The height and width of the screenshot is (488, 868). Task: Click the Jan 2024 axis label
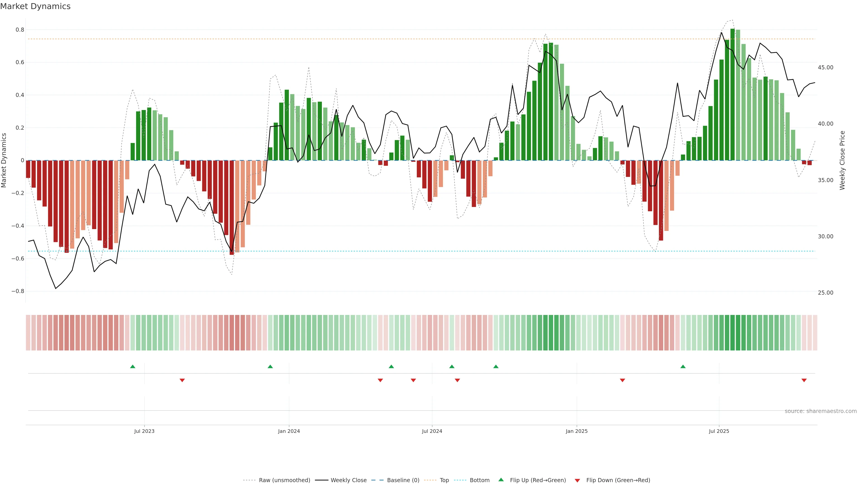tap(289, 431)
